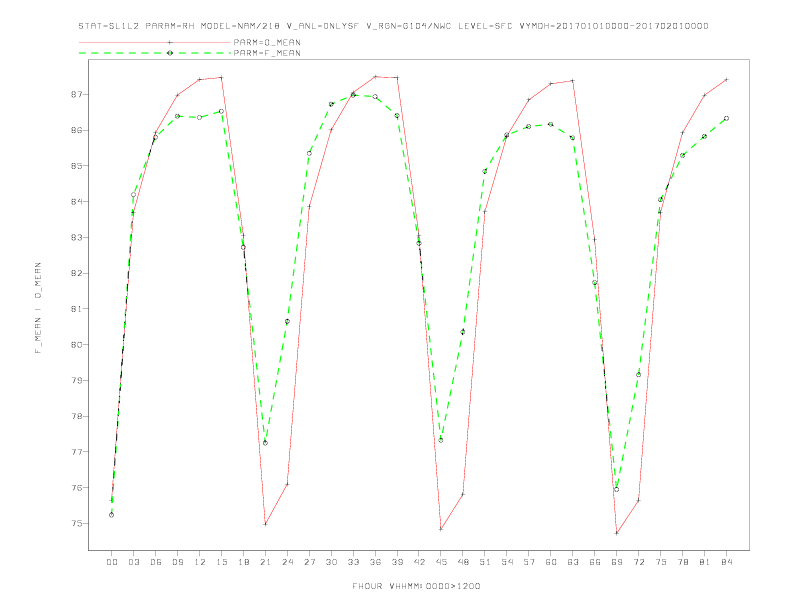Image resolution: width=792 pixels, height=612 pixels.
Task: Click x-axis tick label 09
Action: [x=177, y=562]
